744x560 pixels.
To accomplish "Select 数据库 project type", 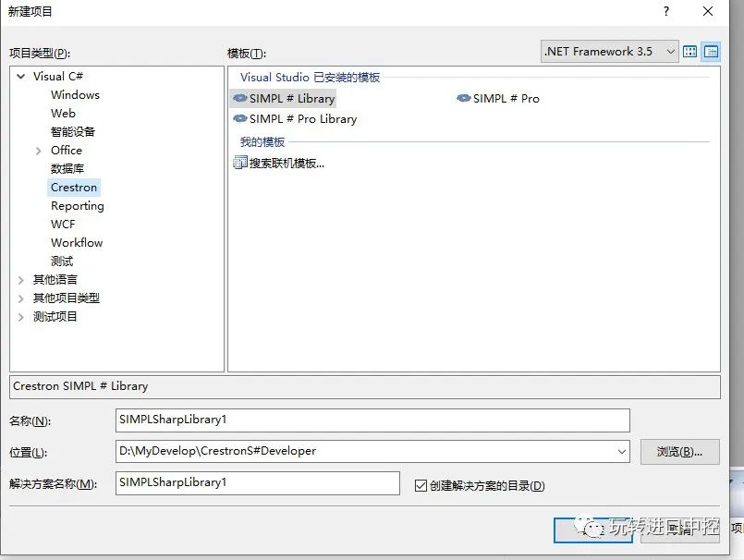I will 67,168.
